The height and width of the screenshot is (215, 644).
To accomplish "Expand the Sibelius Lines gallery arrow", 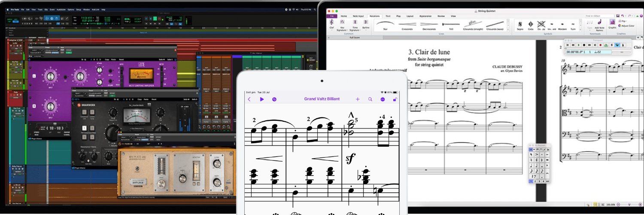I will pos(508,29).
